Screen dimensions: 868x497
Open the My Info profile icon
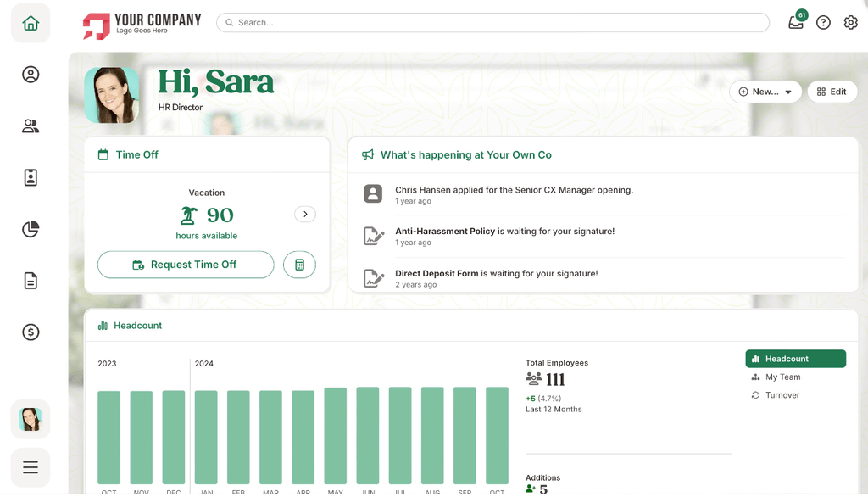point(31,75)
